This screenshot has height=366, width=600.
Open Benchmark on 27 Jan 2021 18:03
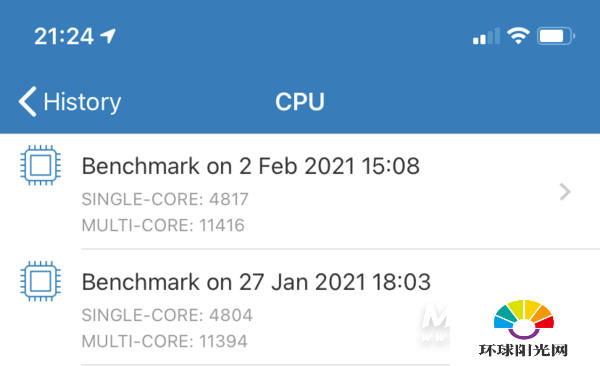click(300, 307)
